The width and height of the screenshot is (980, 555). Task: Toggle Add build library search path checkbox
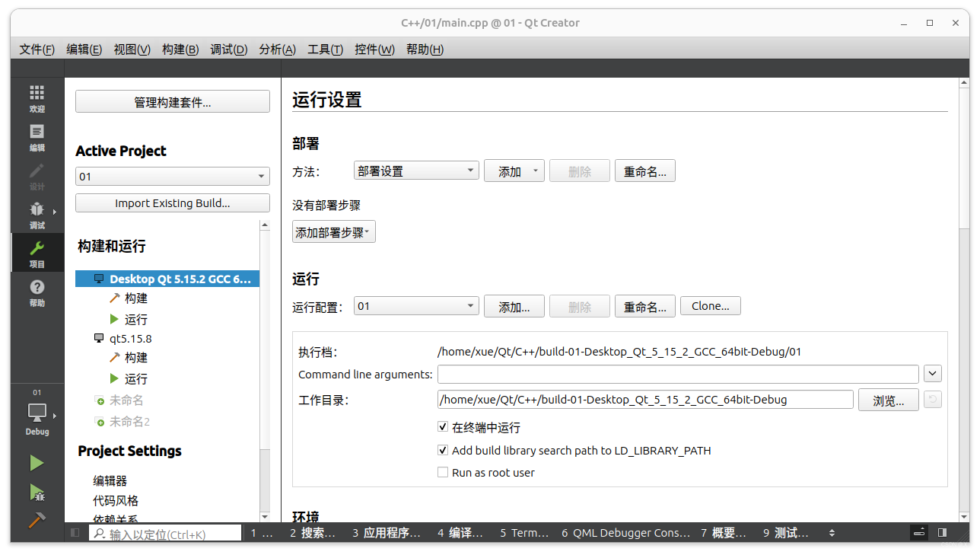click(x=443, y=450)
